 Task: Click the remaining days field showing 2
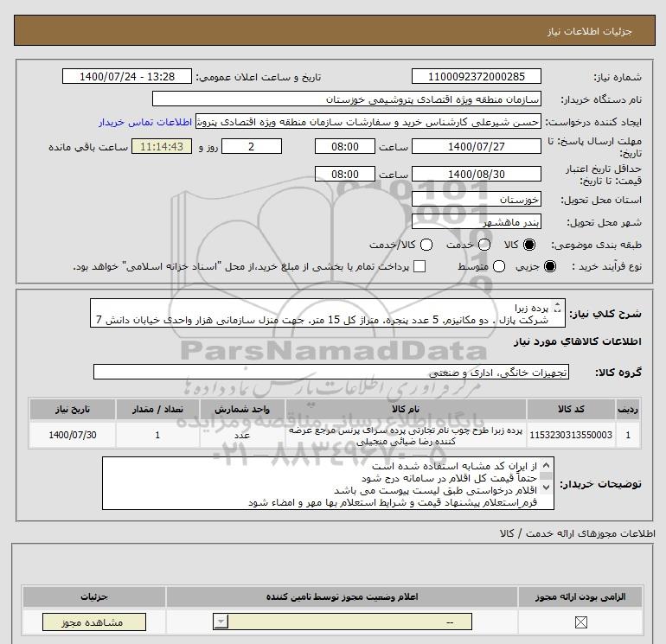[x=252, y=146]
